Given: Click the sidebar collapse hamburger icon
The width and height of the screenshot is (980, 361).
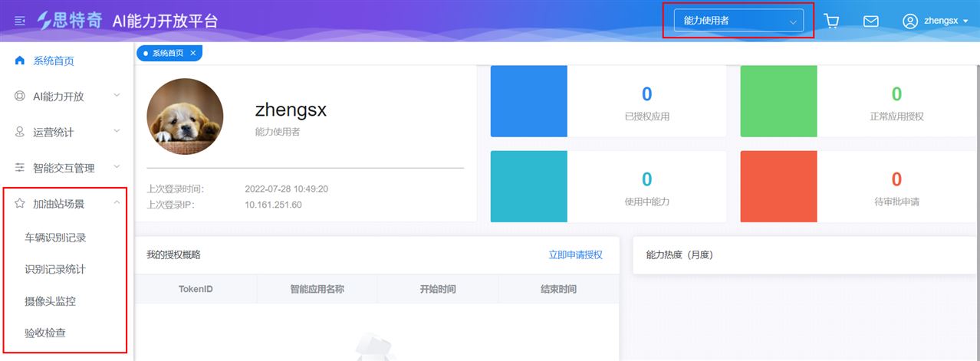Looking at the screenshot, I should [20, 21].
